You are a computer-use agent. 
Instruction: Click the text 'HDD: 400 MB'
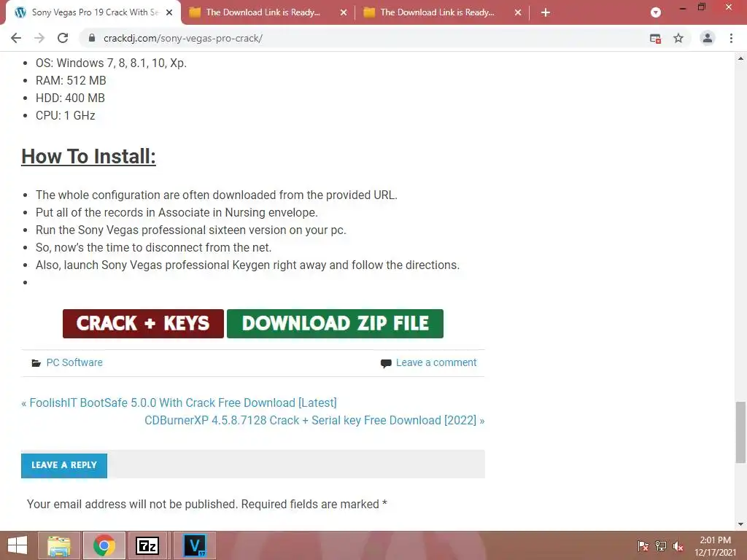[70, 98]
